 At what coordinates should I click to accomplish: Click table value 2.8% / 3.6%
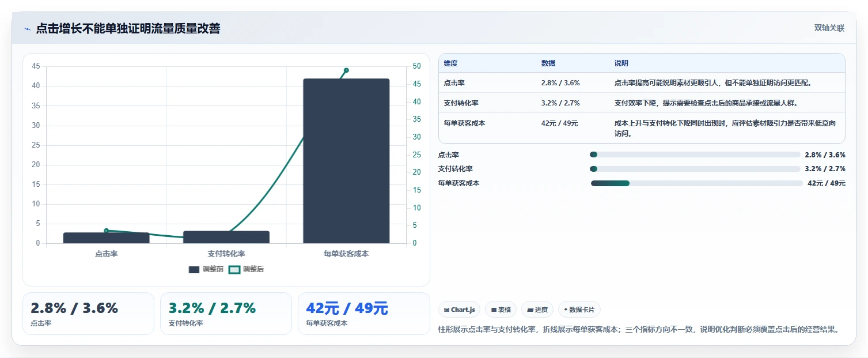[x=560, y=82]
